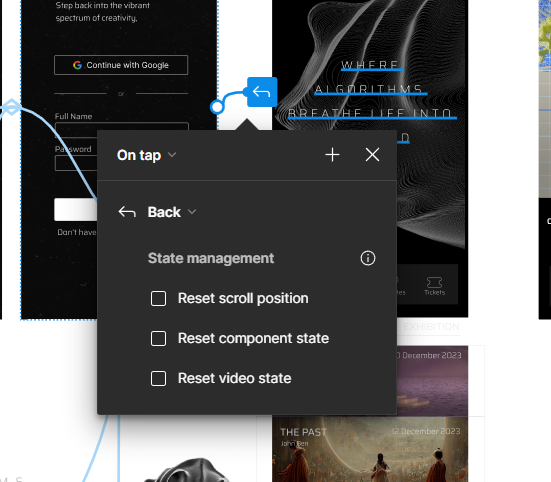The width and height of the screenshot is (551, 482).
Task: Close the interaction details popup
Action: 372,155
